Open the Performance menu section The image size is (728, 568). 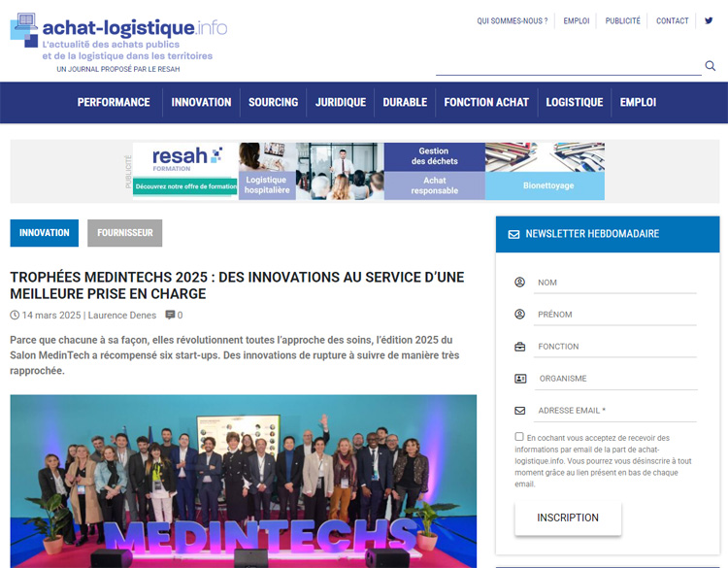114,102
